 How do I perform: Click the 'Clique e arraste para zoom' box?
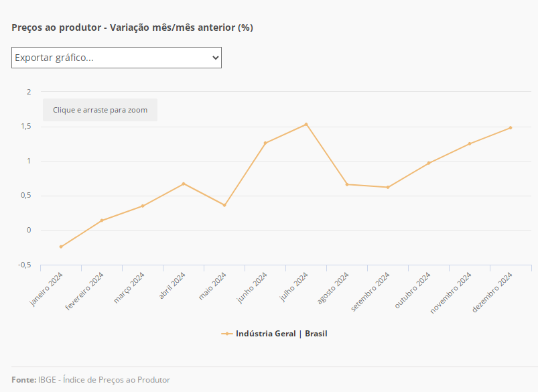100,110
